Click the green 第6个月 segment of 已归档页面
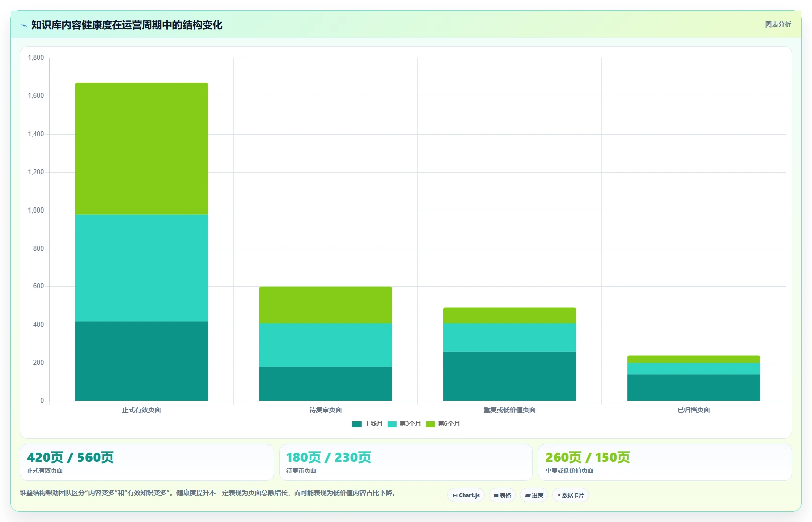 [693, 359]
